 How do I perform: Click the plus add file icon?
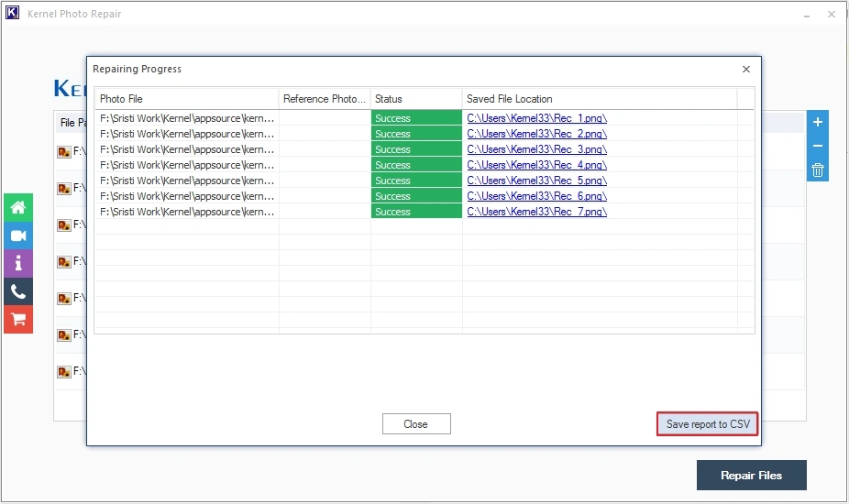tap(818, 123)
